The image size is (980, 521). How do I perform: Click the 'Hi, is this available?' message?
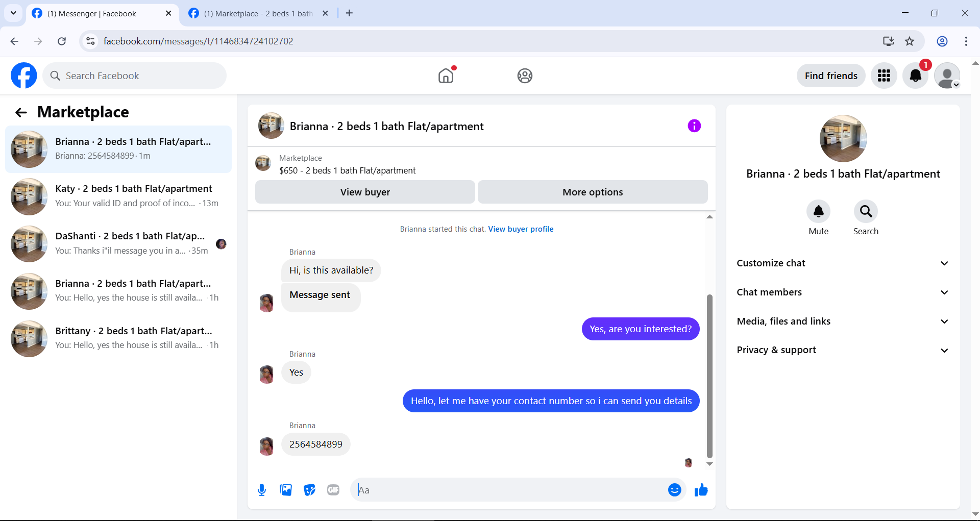pyautogui.click(x=331, y=270)
